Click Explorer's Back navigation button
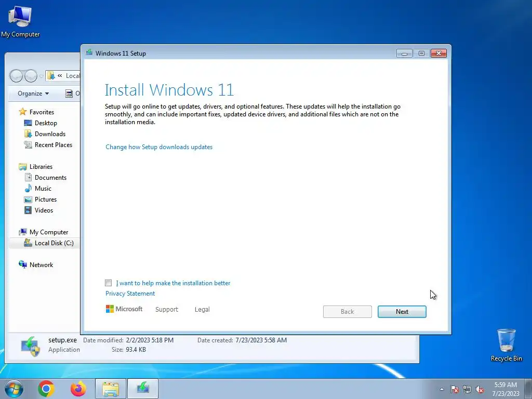The width and height of the screenshot is (532, 399). [x=16, y=76]
